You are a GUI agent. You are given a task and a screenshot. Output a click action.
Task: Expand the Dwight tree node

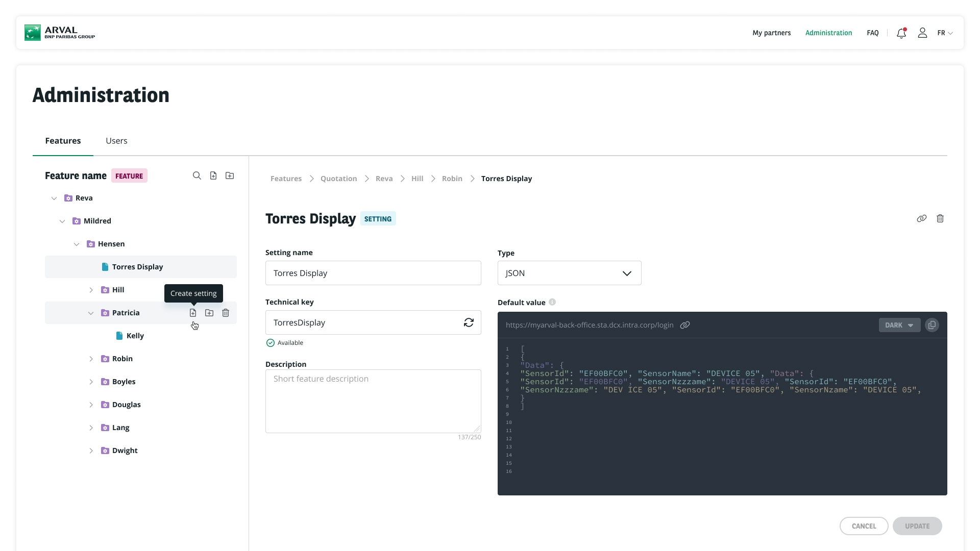click(x=91, y=450)
